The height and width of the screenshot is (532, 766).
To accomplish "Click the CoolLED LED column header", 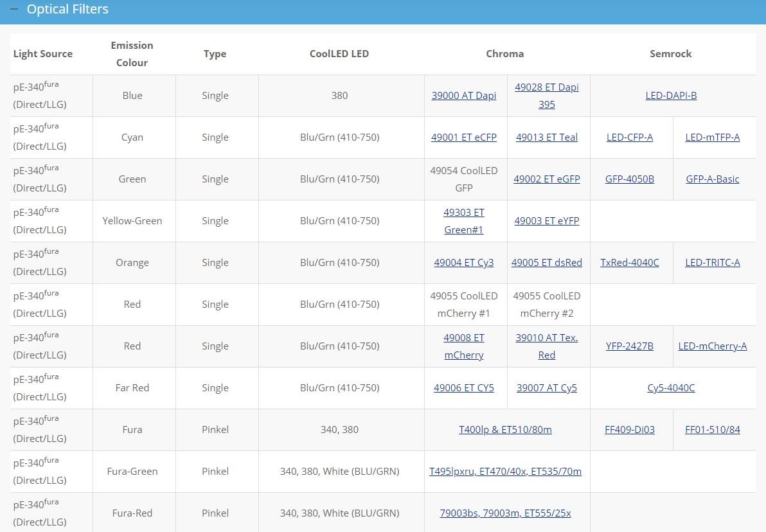I will click(339, 54).
